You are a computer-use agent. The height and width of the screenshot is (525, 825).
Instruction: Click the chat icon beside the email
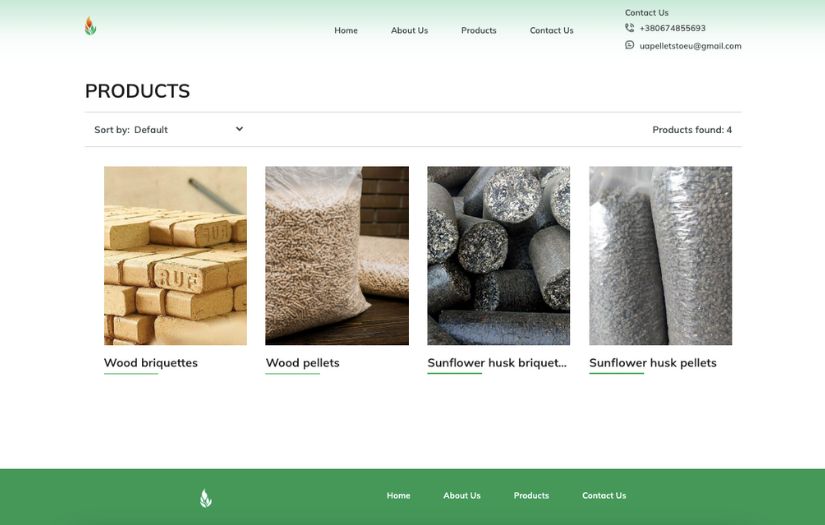629,45
